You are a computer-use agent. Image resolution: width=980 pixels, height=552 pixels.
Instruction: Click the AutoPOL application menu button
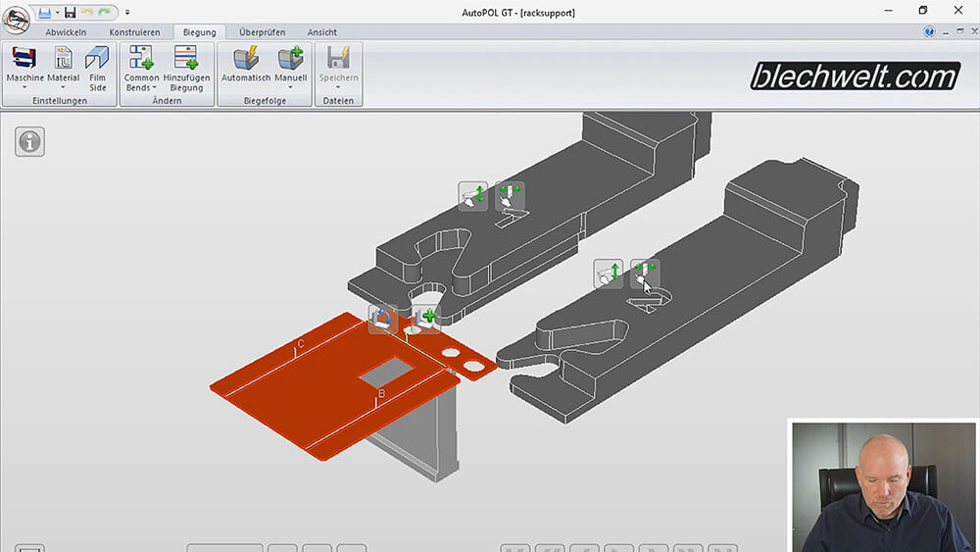[16, 20]
